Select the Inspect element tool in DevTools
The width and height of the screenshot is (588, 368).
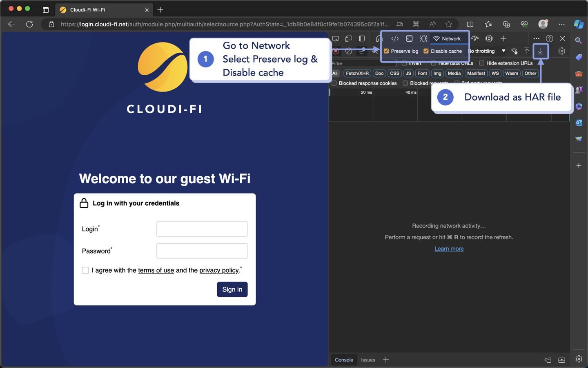click(x=335, y=38)
